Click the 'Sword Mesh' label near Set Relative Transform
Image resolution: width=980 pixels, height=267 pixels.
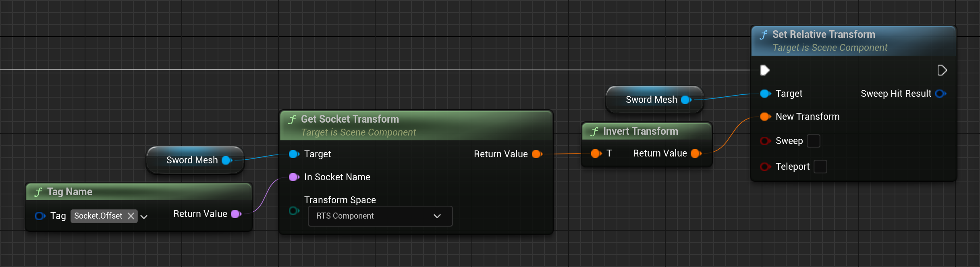point(651,100)
